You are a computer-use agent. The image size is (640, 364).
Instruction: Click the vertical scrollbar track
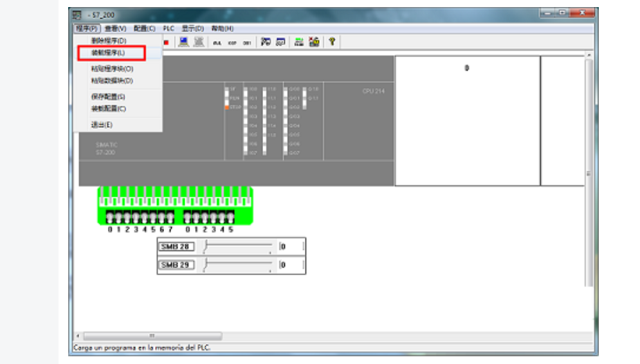pyautogui.click(x=589, y=172)
